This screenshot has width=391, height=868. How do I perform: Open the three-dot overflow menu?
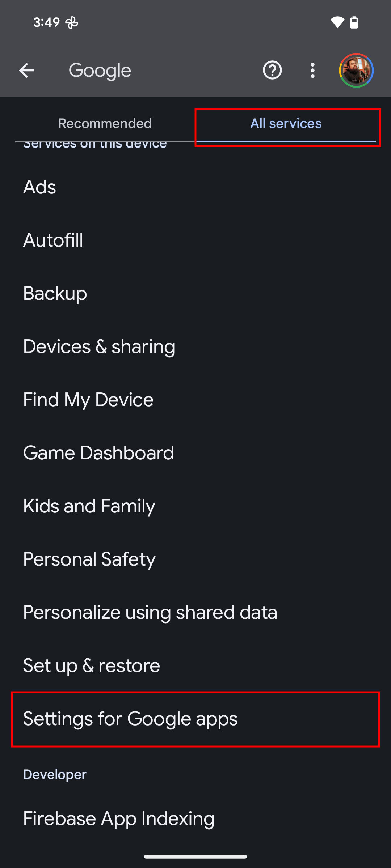point(312,70)
